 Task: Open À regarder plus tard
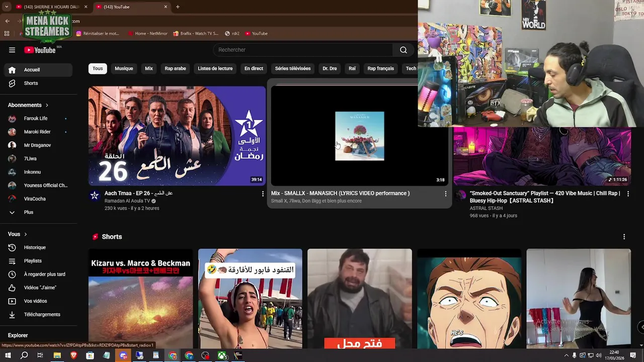(x=39, y=275)
